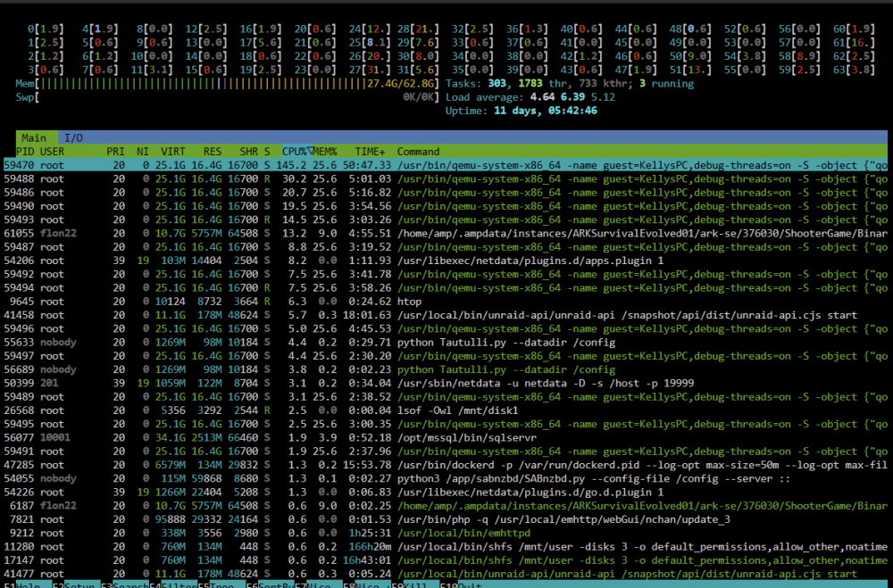Click the Command column header

pyautogui.click(x=418, y=152)
